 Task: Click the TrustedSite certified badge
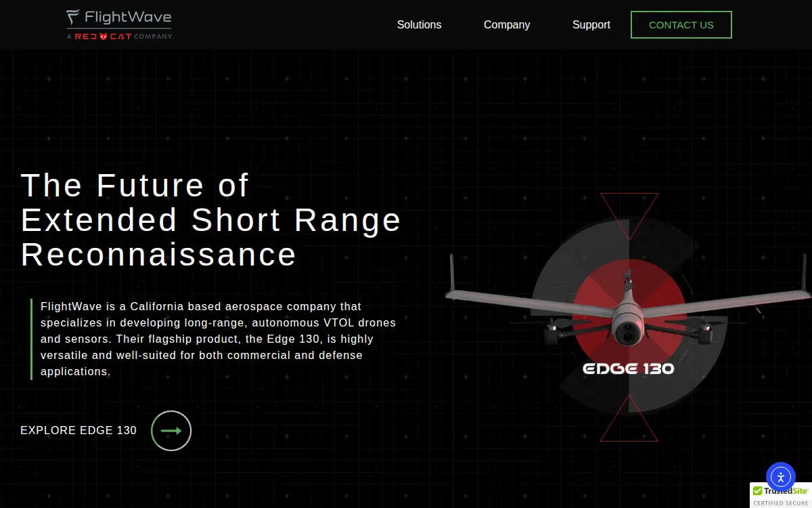(x=781, y=496)
